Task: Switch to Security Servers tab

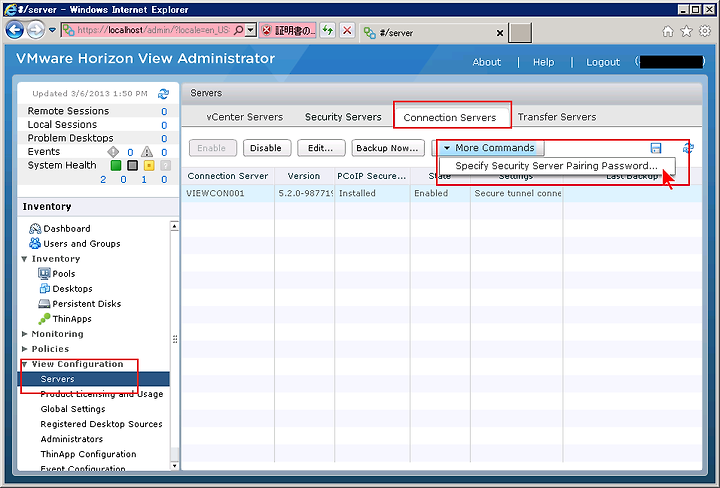Action: tap(343, 117)
